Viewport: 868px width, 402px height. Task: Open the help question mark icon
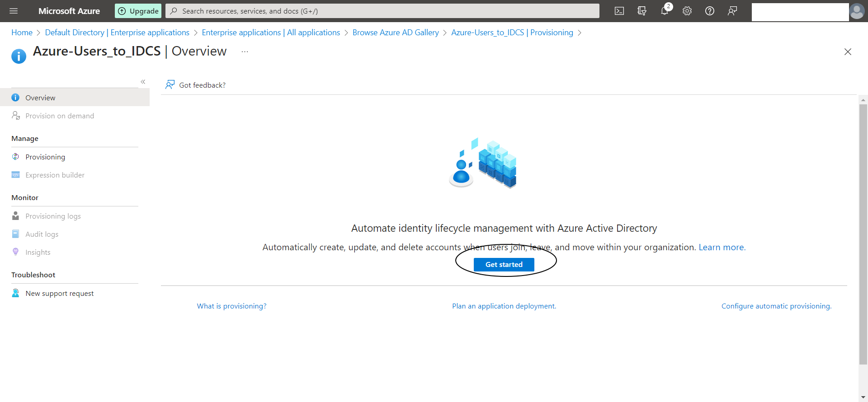coord(710,11)
